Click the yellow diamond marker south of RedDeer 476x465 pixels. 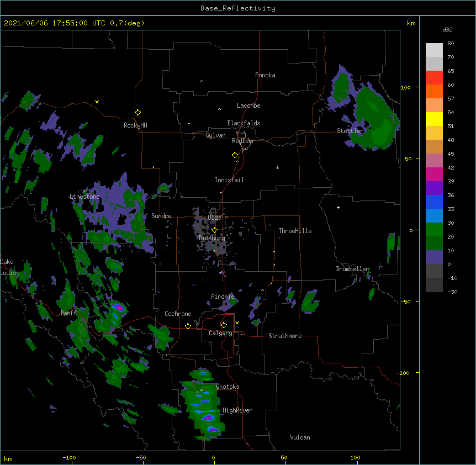point(235,155)
